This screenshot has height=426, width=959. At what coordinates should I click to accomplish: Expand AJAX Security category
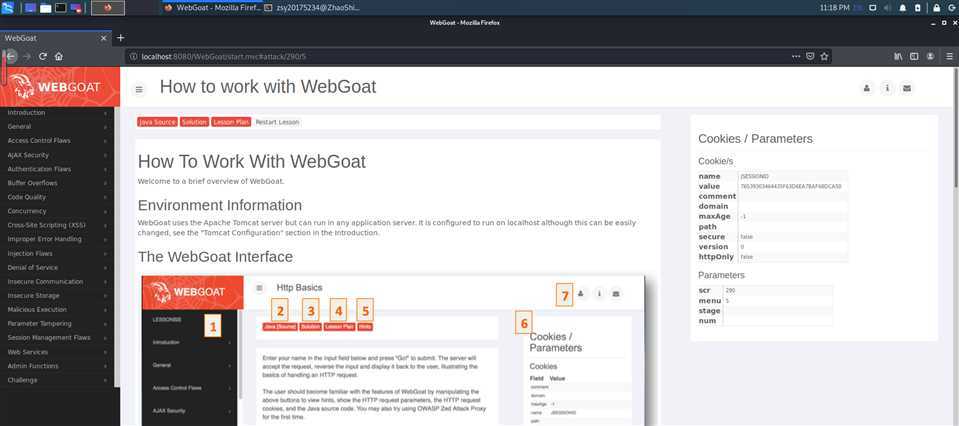(57, 155)
